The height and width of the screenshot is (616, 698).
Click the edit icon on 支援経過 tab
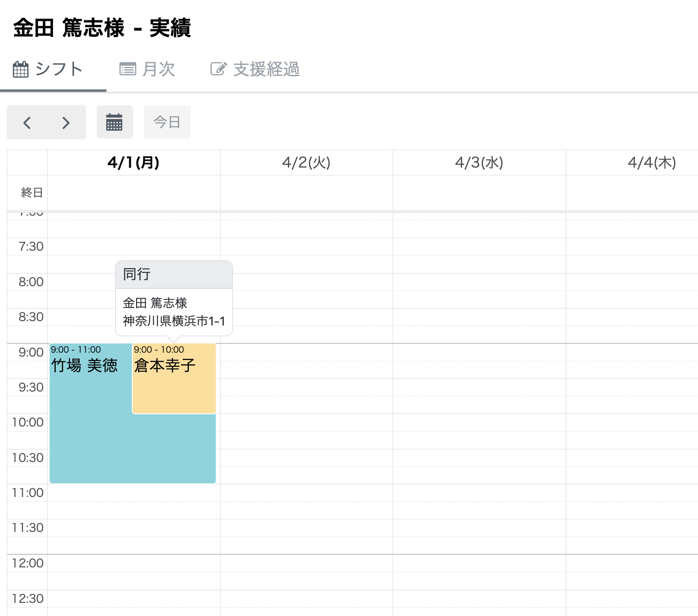pyautogui.click(x=218, y=69)
